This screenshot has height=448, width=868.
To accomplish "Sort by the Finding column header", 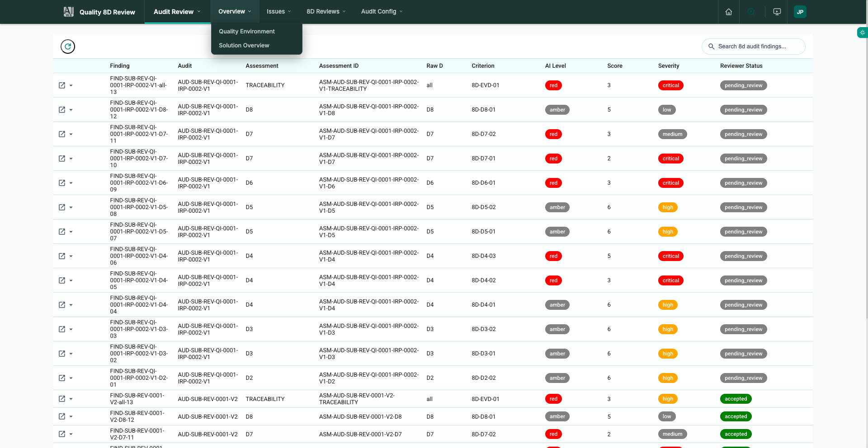I will pos(120,66).
